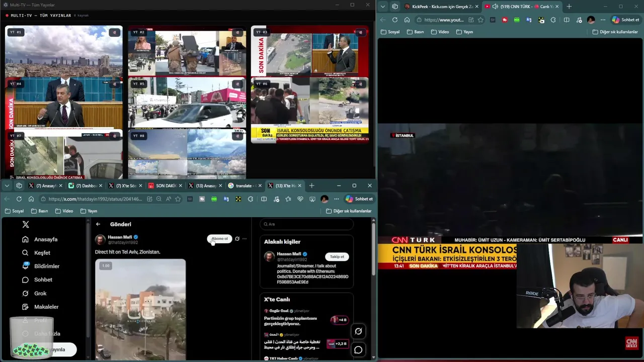This screenshot has width=644, height=362.
Task: Open Yayın bookmark folder in YouTube browser
Action: 464,32
